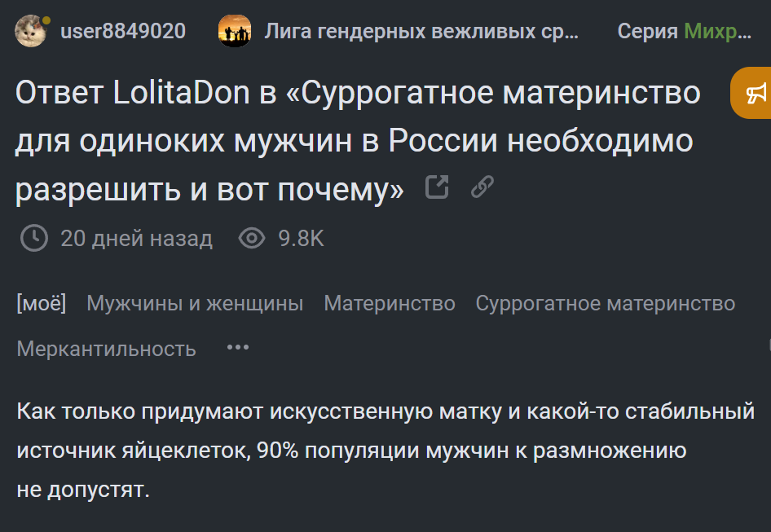Expand more tags with the ellipsis
The width and height of the screenshot is (771, 532).
(x=238, y=348)
